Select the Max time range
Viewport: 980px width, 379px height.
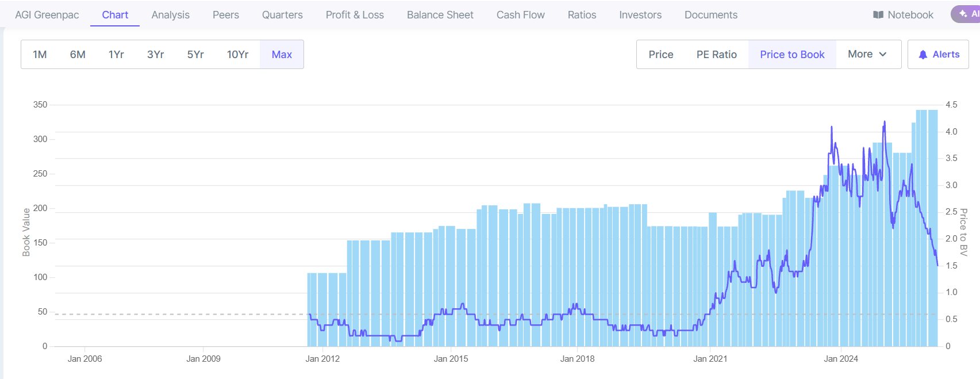[x=282, y=55]
